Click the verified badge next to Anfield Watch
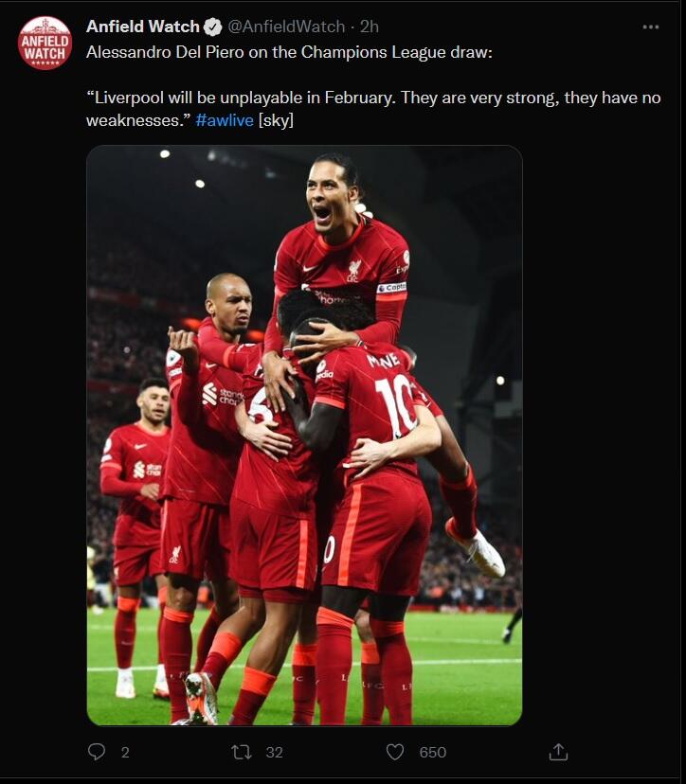 click(x=213, y=27)
